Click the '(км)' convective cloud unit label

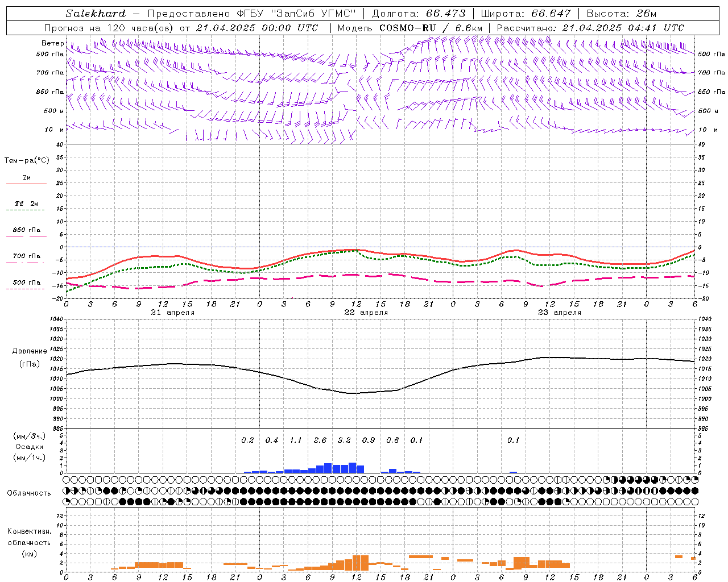(x=30, y=554)
